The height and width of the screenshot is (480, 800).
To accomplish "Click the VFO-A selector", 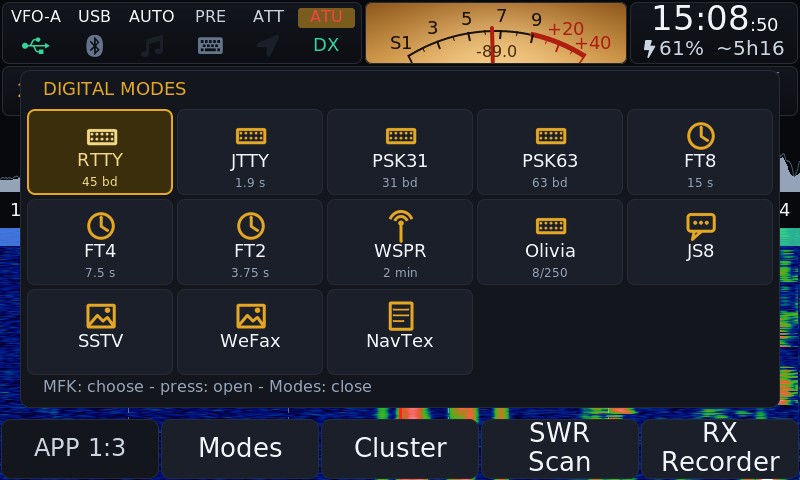I will coord(36,17).
